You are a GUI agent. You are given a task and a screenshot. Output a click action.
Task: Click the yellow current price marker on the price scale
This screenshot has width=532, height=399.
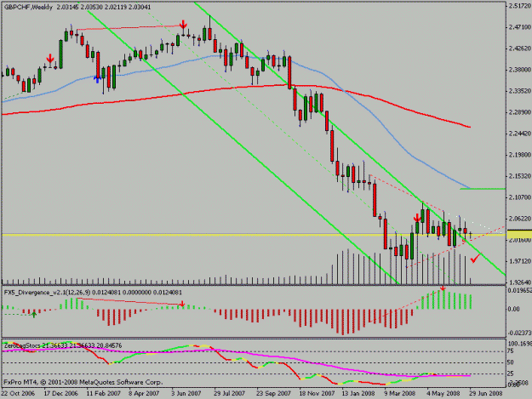click(x=518, y=234)
